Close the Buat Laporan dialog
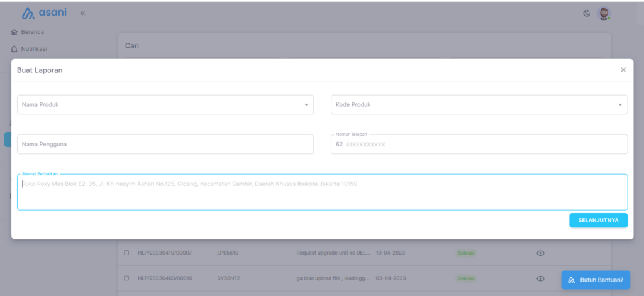644x296 pixels. pyautogui.click(x=623, y=70)
